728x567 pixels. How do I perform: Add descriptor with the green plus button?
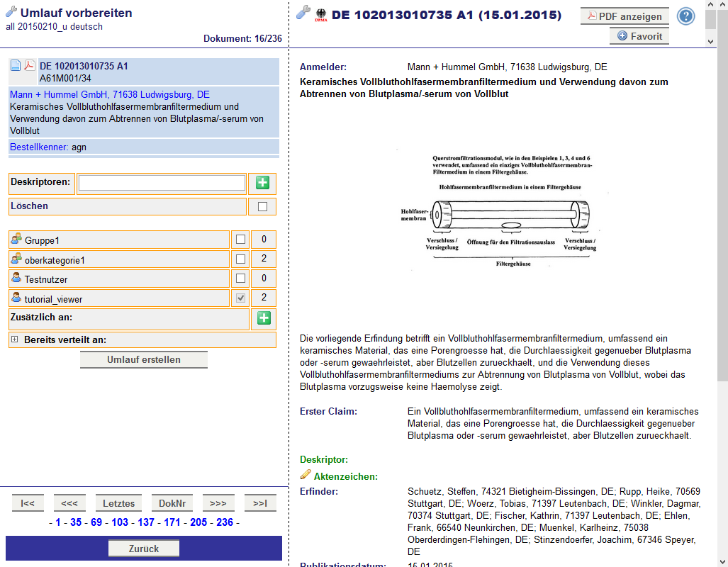(262, 183)
